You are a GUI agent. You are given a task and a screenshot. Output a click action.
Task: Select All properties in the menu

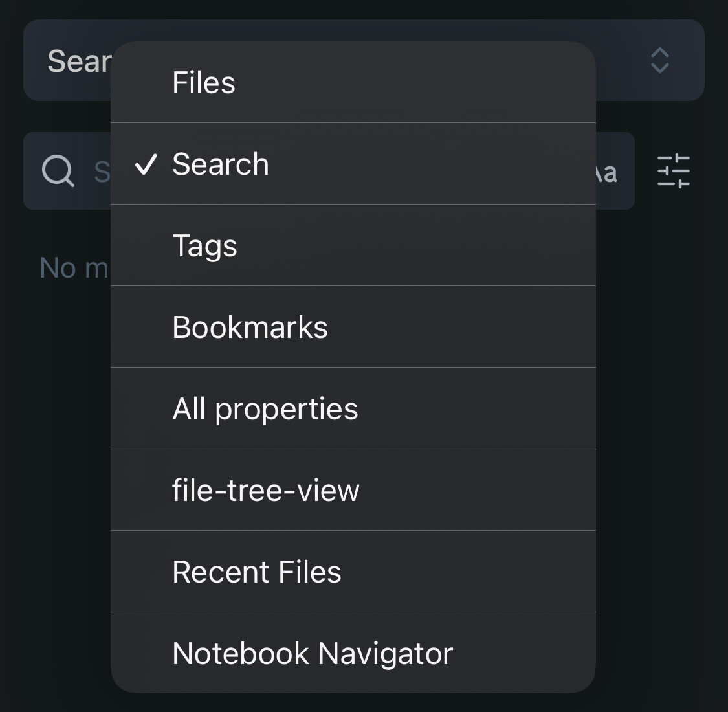[x=353, y=409]
